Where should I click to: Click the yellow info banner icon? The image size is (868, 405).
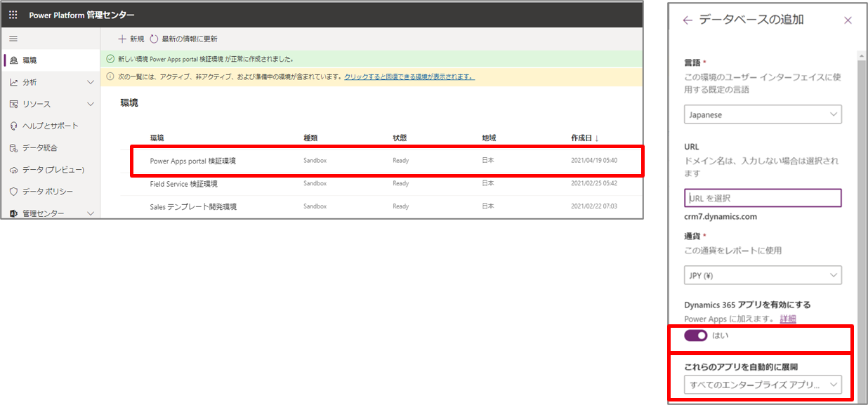click(x=110, y=77)
